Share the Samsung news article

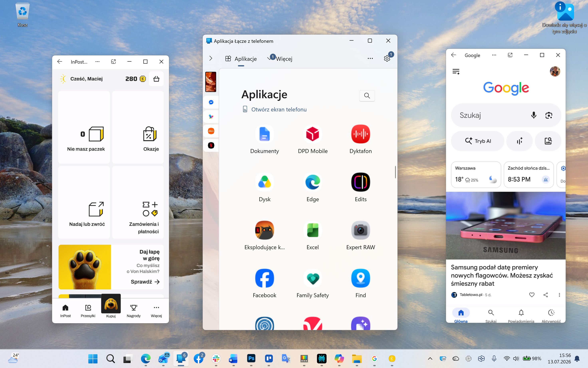click(545, 295)
